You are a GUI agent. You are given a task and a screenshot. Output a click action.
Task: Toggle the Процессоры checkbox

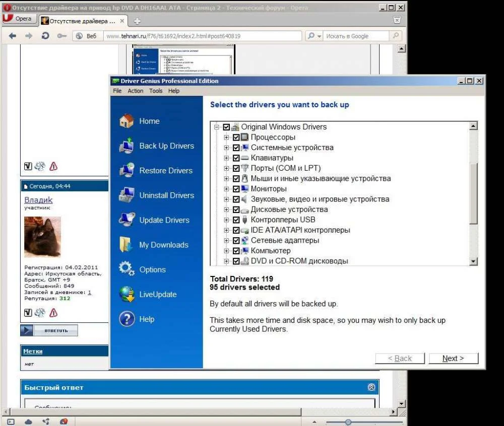[x=236, y=137]
